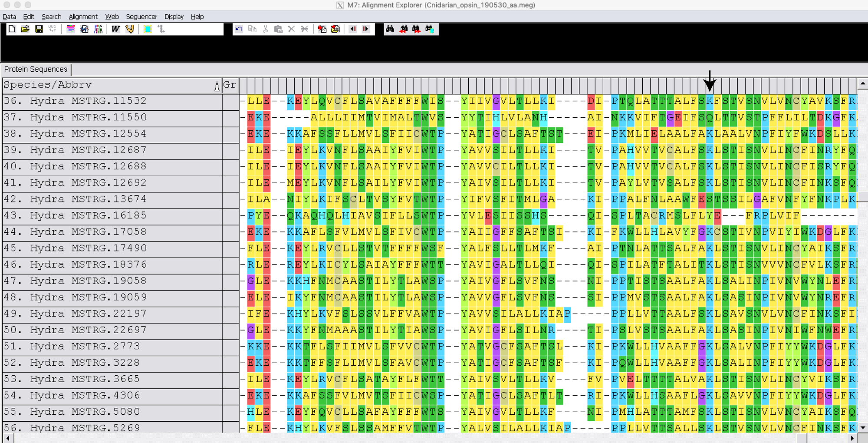The image size is (868, 443).
Task: Align sequences with MUSCLE
Action: [129, 29]
